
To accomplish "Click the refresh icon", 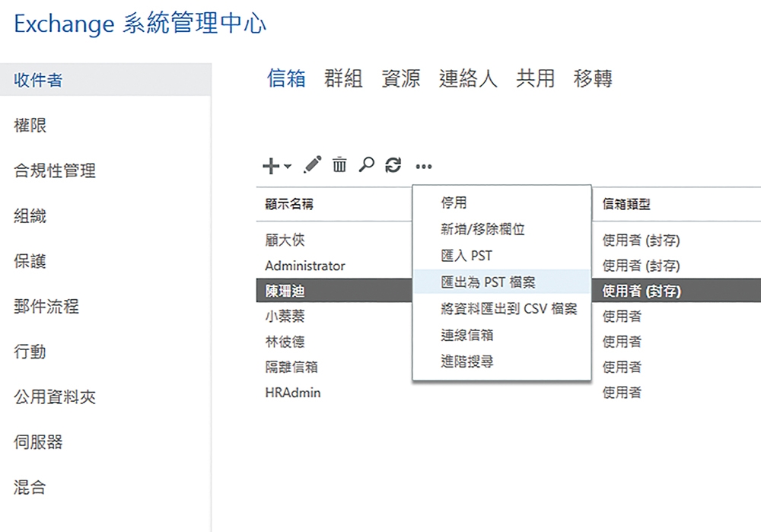I will pyautogui.click(x=393, y=165).
